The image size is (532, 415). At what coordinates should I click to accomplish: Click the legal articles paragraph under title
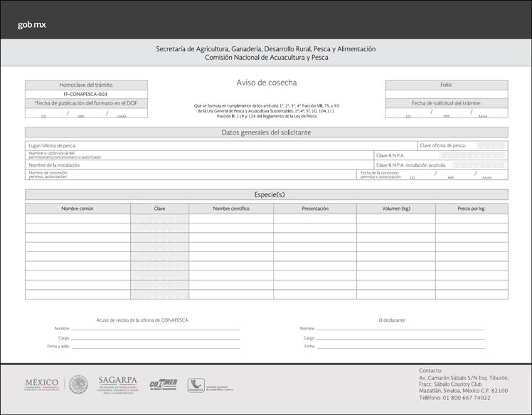pyautogui.click(x=266, y=111)
